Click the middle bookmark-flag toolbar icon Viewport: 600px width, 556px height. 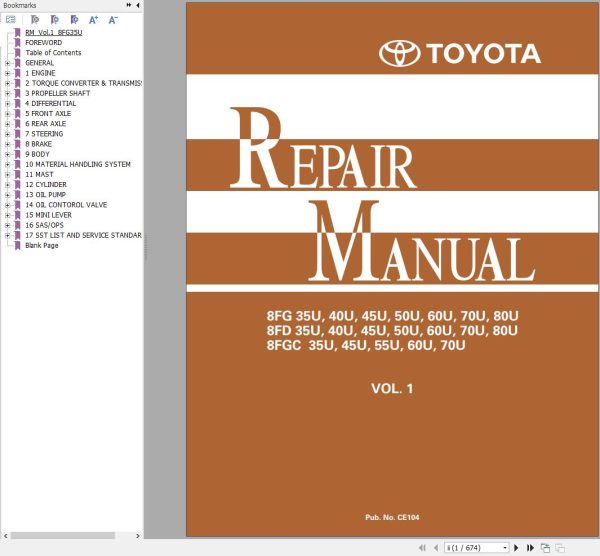point(54,20)
